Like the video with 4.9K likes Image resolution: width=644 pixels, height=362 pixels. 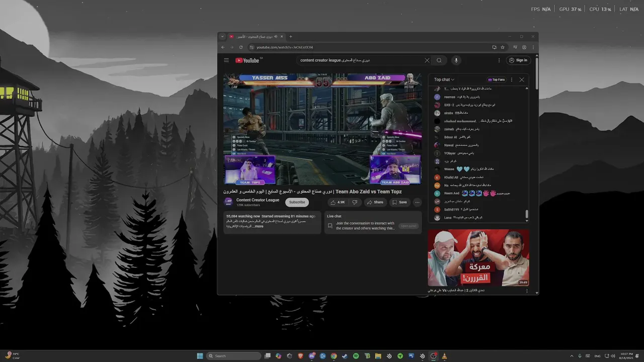pos(338,202)
